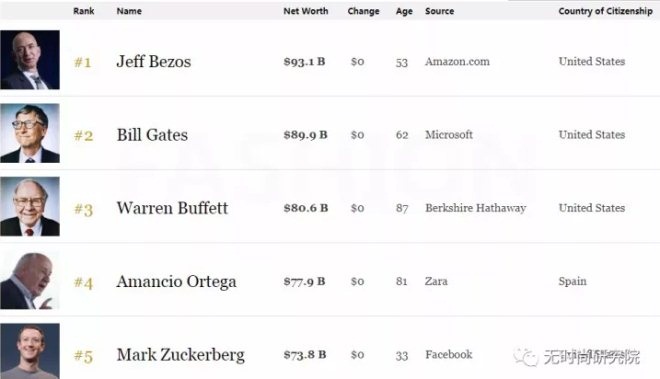Open the rank #2 billionaire's portrait thumbnail
Viewport: 660px width, 379px height.
coord(30,133)
